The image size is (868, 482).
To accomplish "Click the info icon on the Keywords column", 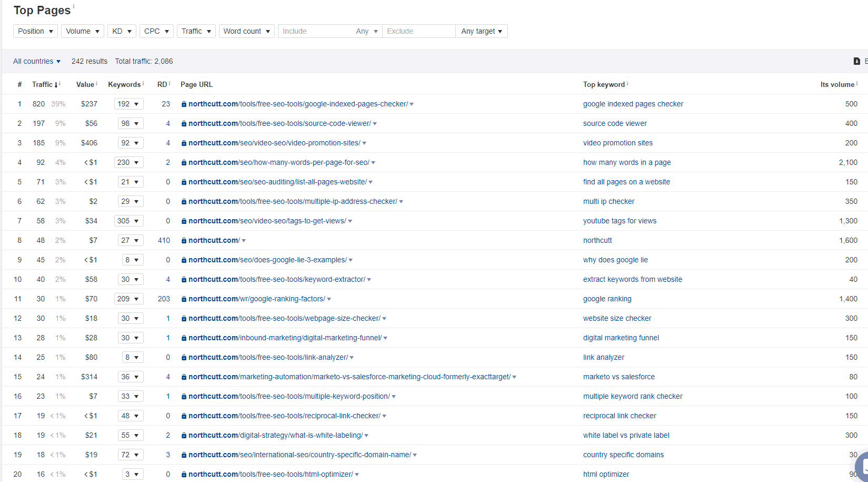I will tap(143, 83).
